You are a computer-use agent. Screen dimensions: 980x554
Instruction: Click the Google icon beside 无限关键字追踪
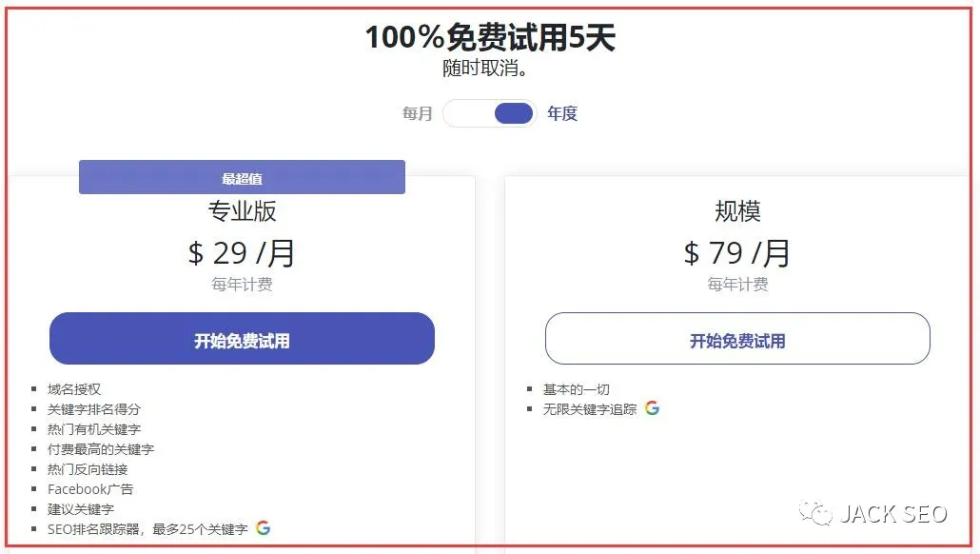pyautogui.click(x=652, y=408)
